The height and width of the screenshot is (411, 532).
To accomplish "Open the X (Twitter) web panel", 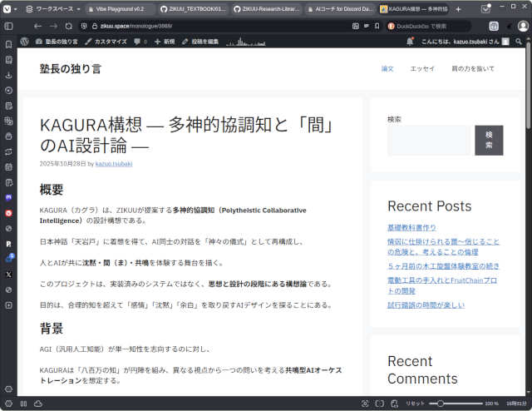I will (8, 274).
